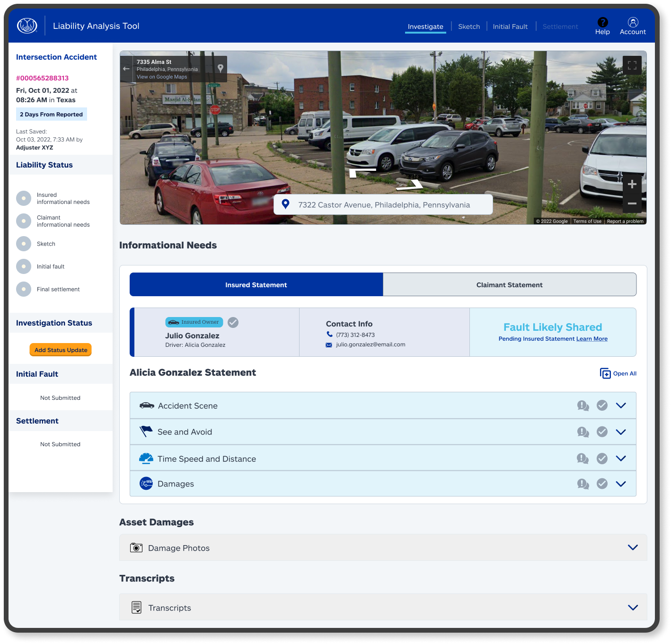The image size is (671, 644).
Task: Select the Insured Statement tab
Action: pyautogui.click(x=256, y=285)
